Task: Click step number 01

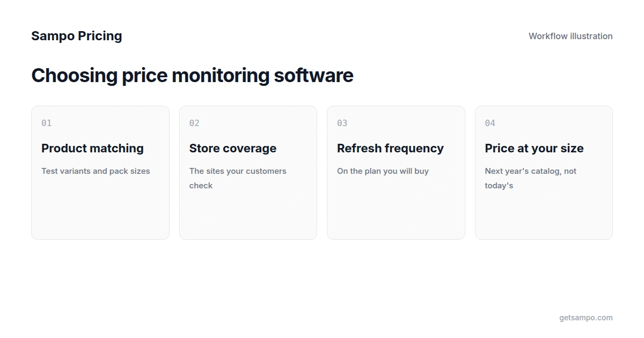Action: (47, 123)
